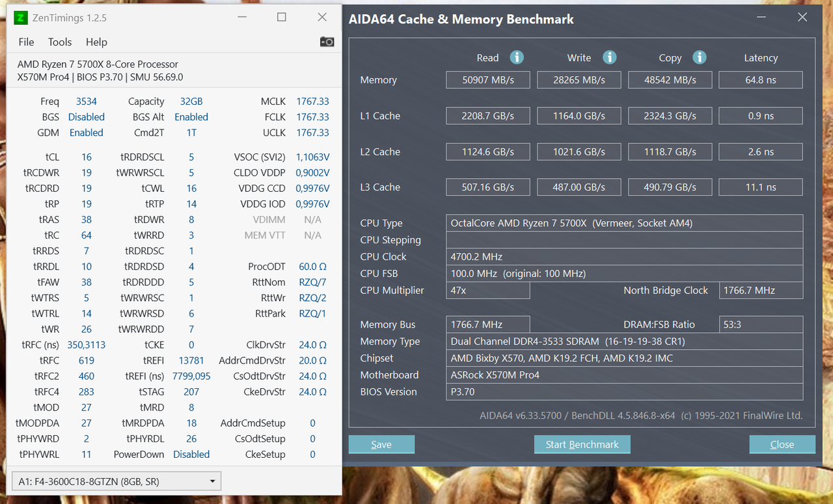The image size is (833, 504).
Task: Click the BGS value Disabled
Action: [87, 117]
